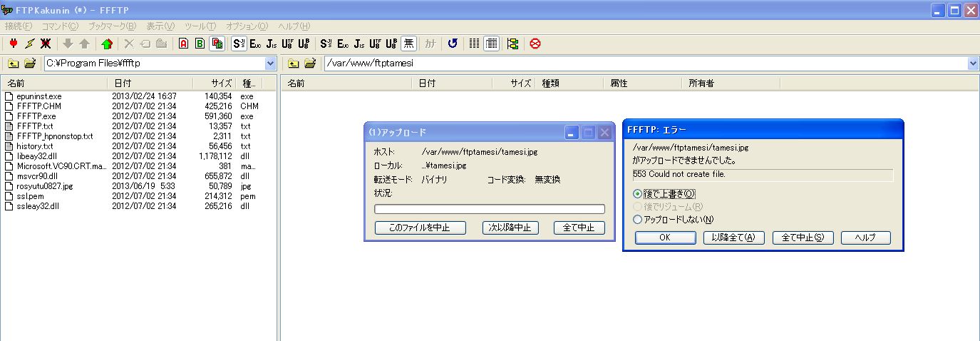980x341 pixels.
Task: Open the コマンド(C) menu
Action: tap(60, 26)
